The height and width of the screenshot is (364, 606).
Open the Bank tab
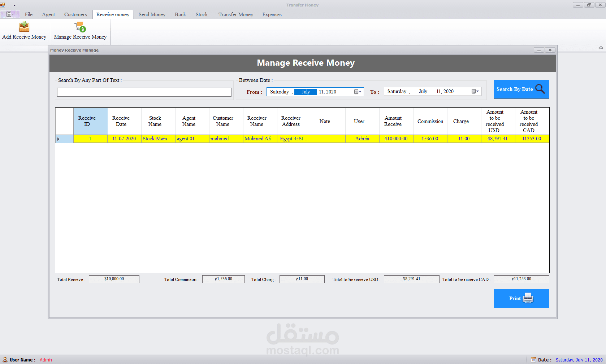tap(180, 14)
